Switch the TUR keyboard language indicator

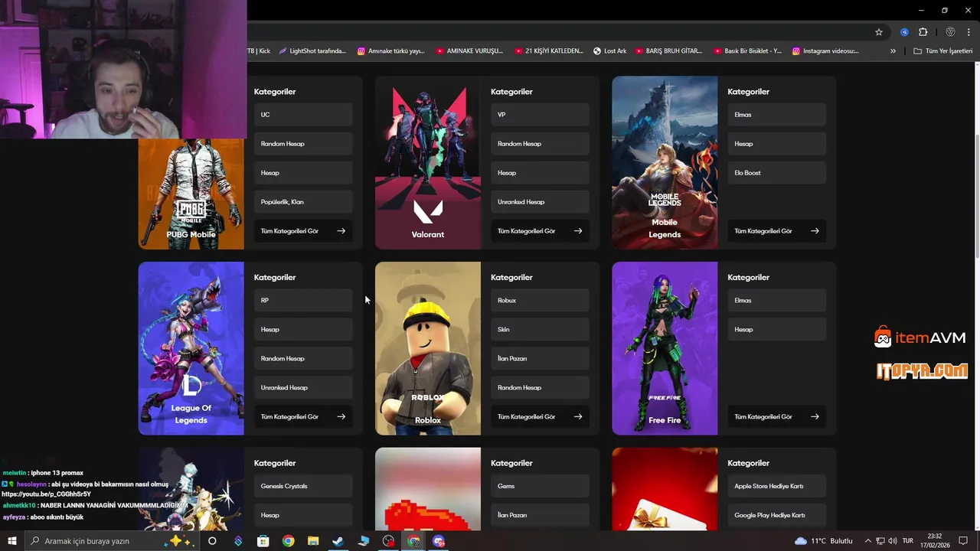908,541
